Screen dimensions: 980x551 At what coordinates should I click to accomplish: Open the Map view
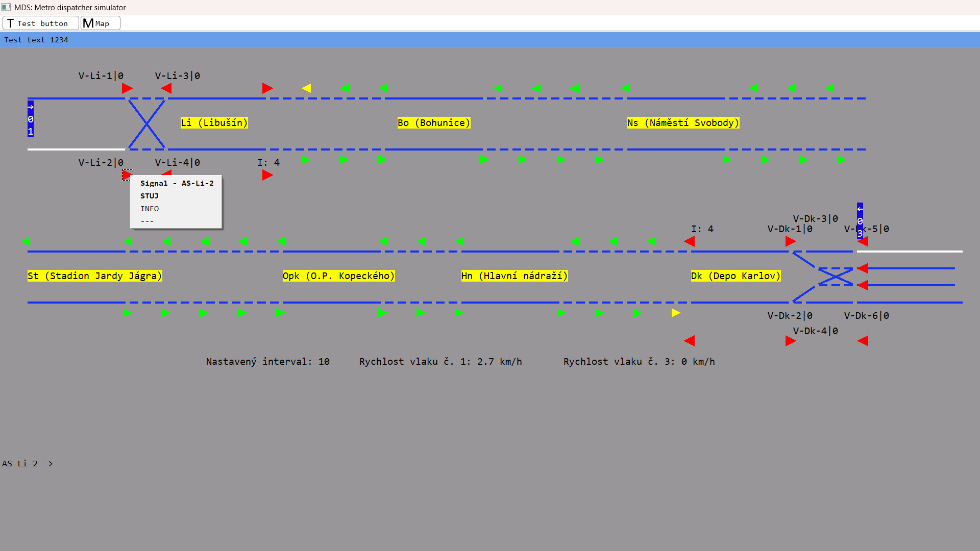point(100,23)
